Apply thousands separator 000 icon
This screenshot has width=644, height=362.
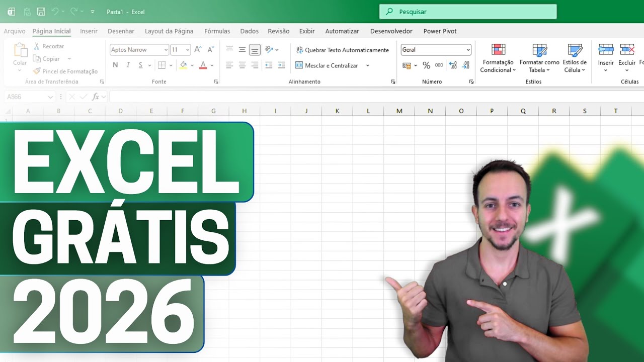coord(439,65)
